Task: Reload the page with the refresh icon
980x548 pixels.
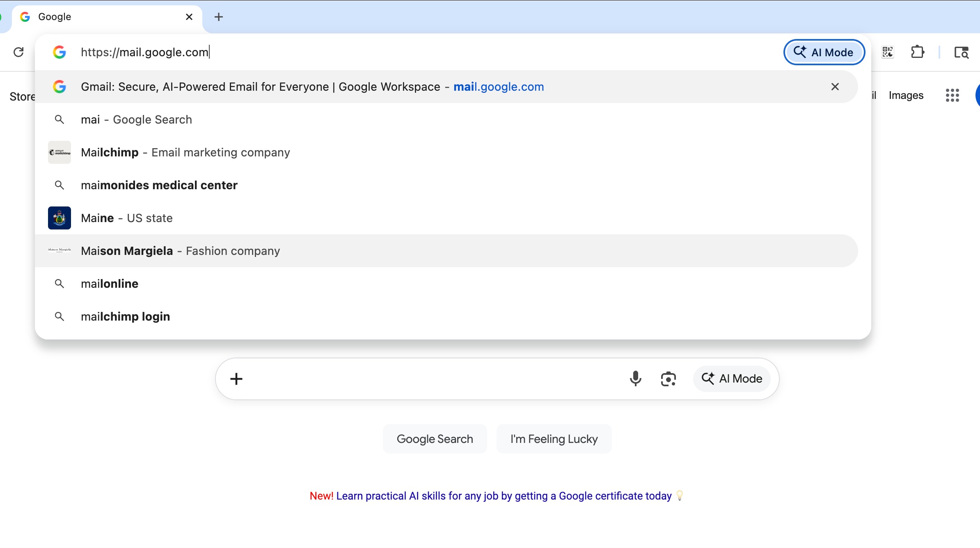Action: pos(18,52)
